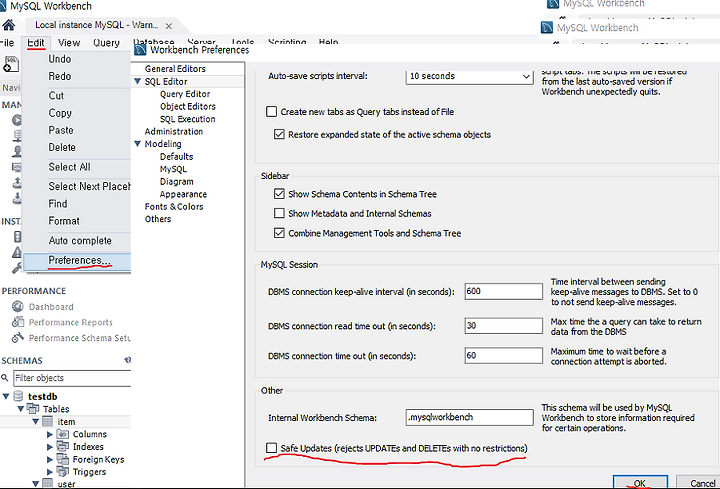Image resolution: width=720 pixels, height=489 pixels.
Task: Click the item table icon
Action: tap(48, 421)
